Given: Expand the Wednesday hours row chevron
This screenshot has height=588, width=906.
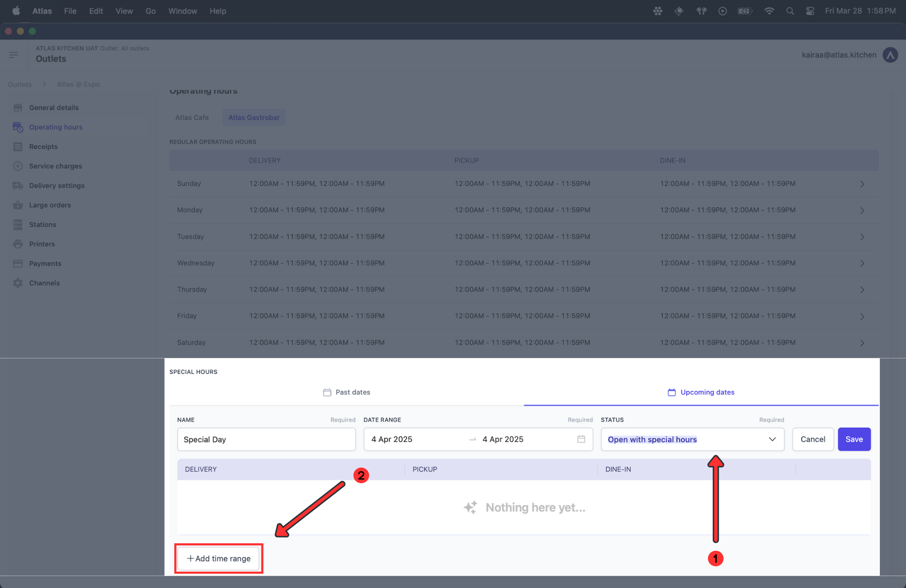Looking at the screenshot, I should click(862, 263).
